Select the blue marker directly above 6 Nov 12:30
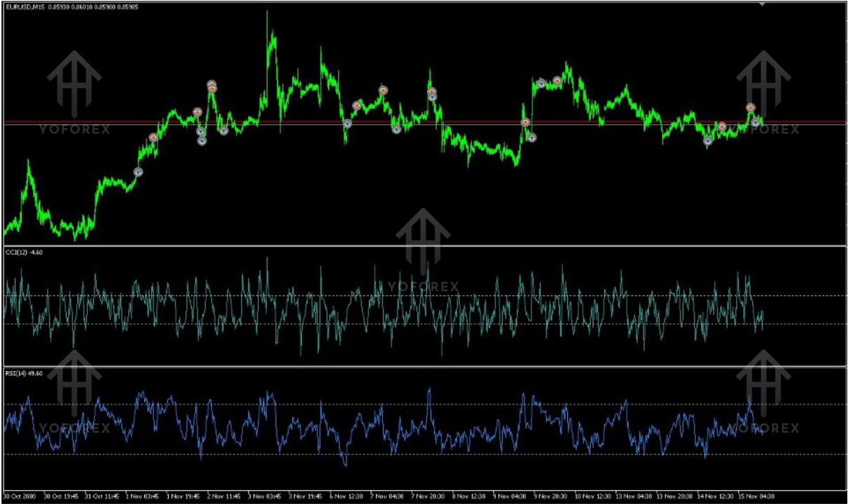848x504 pixels. [x=347, y=124]
